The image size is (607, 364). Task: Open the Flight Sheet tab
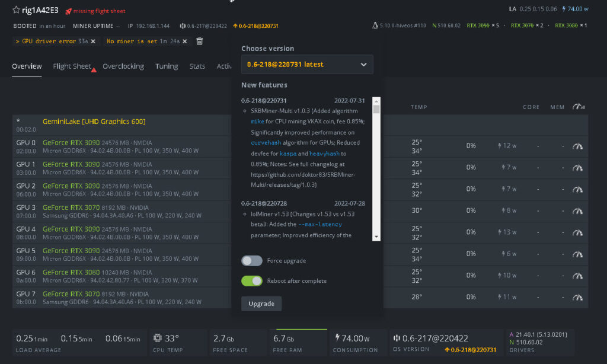72,66
